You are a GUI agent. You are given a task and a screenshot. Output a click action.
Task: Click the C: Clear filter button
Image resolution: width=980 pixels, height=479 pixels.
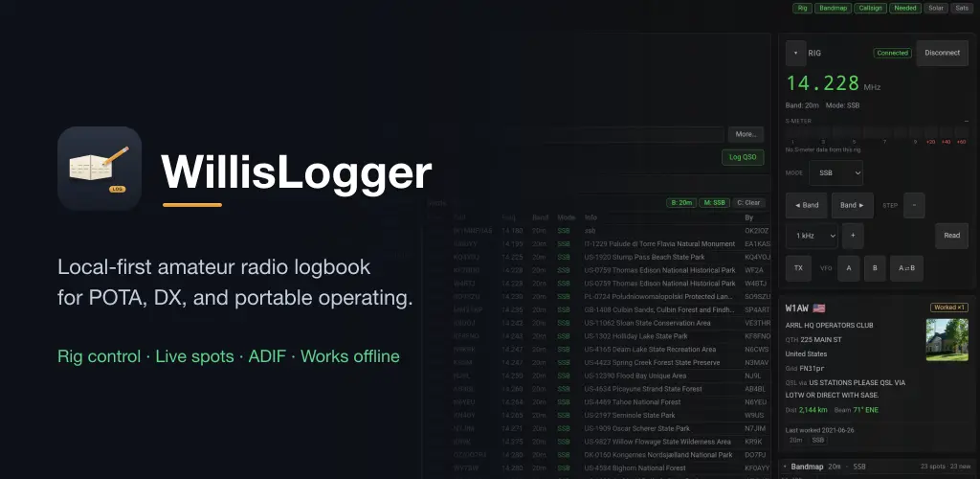point(748,202)
